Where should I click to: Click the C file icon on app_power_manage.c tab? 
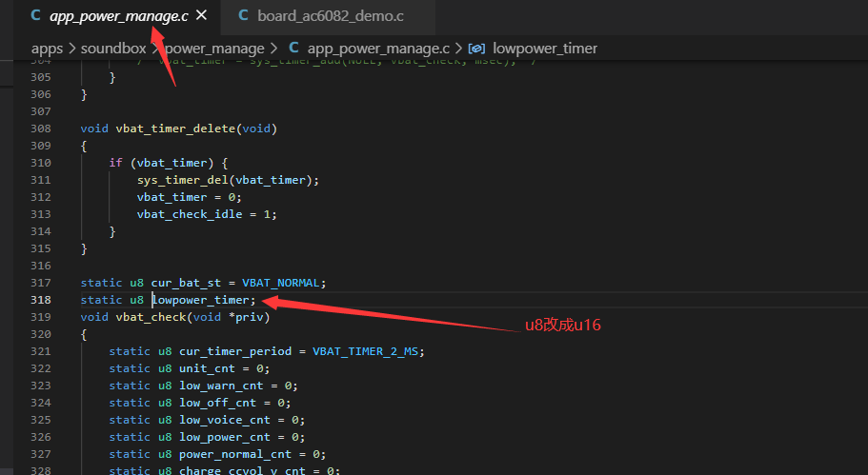[35, 15]
